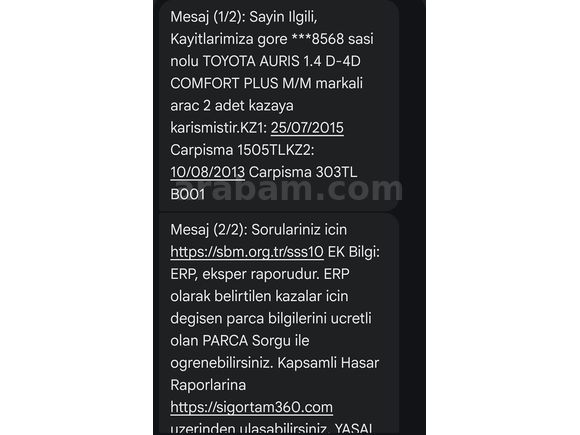Viewport: 580px width, 435px height.
Task: Select the first message bubble Mesaj (1/2)
Action: 279,105
